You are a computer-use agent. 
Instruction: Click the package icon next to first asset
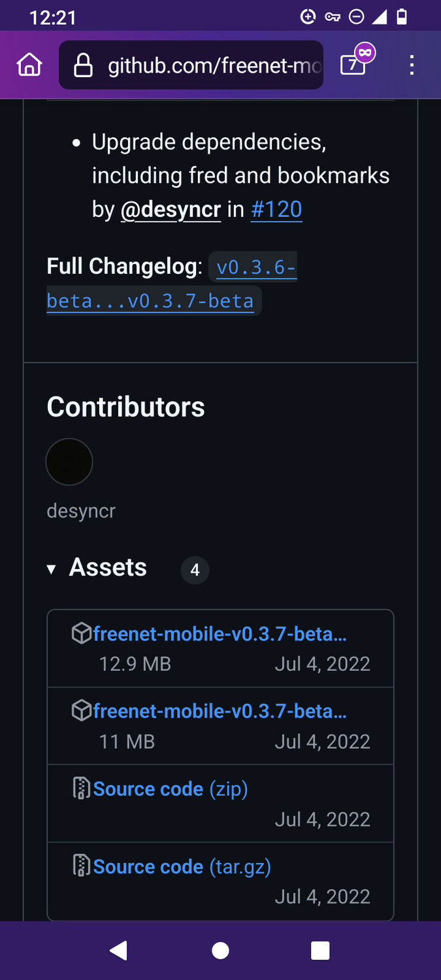(81, 632)
